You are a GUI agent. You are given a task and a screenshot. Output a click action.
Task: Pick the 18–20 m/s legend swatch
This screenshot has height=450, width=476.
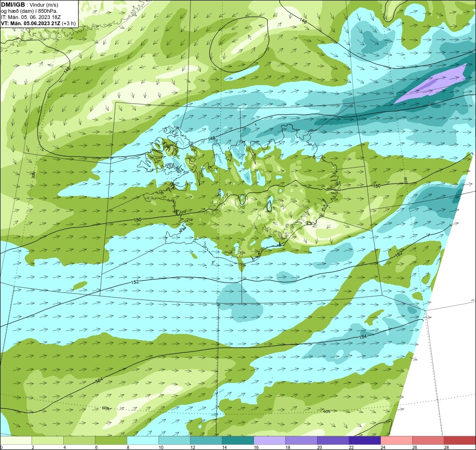point(301,440)
